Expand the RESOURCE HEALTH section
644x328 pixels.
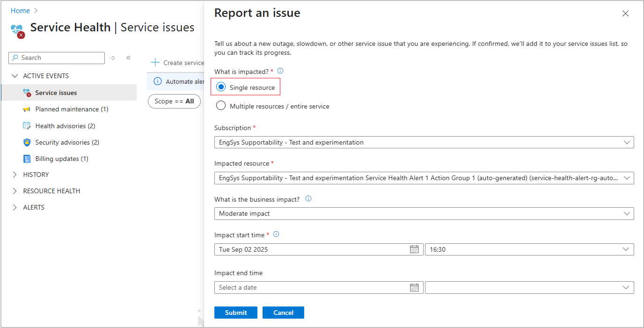click(x=15, y=191)
